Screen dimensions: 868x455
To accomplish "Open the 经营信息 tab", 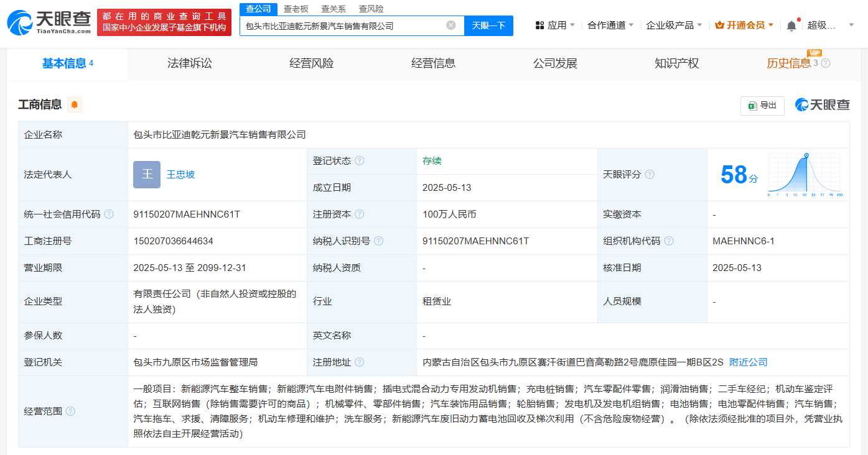I will pos(434,63).
